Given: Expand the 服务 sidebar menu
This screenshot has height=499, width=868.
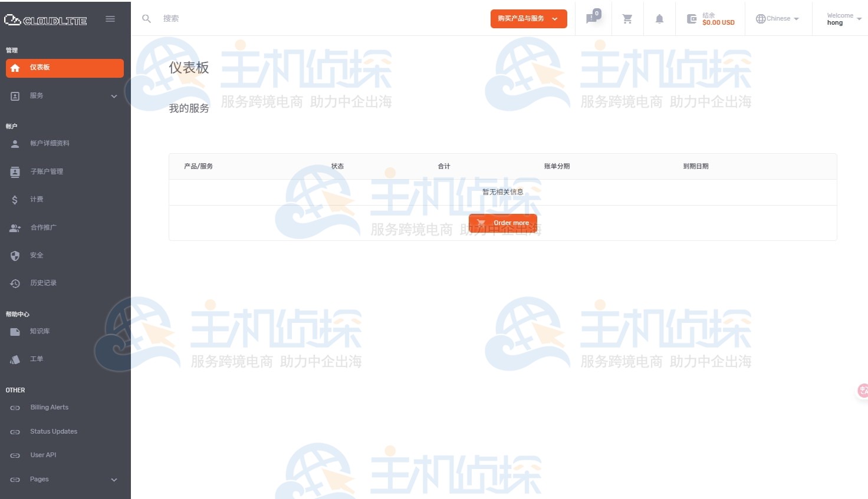Looking at the screenshot, I should click(x=65, y=95).
